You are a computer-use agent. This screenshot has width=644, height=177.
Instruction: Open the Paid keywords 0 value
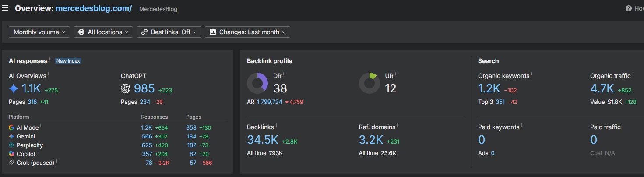coord(482,140)
